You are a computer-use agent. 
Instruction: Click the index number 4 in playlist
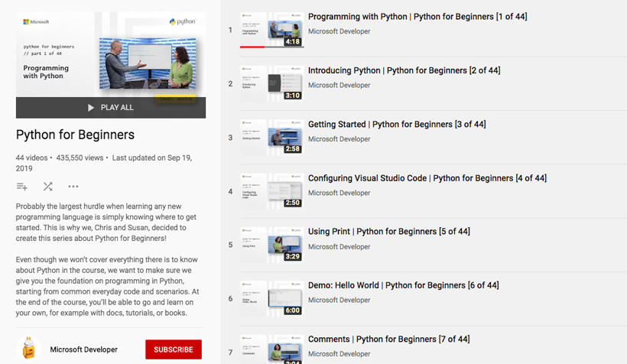point(230,192)
